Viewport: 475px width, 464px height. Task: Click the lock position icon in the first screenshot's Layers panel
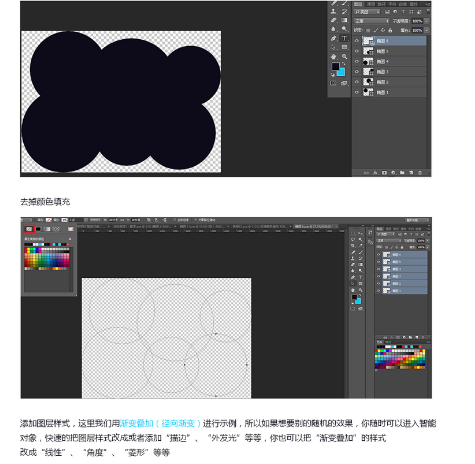[383, 30]
